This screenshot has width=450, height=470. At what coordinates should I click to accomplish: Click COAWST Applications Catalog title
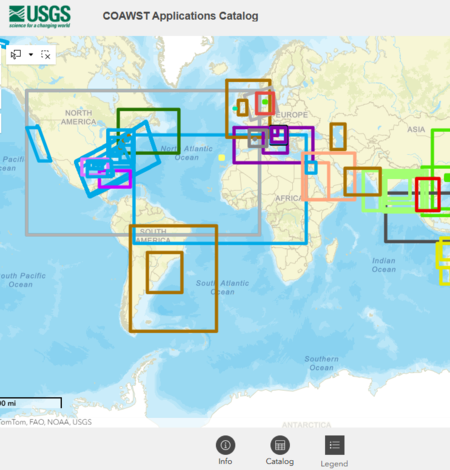pyautogui.click(x=180, y=16)
